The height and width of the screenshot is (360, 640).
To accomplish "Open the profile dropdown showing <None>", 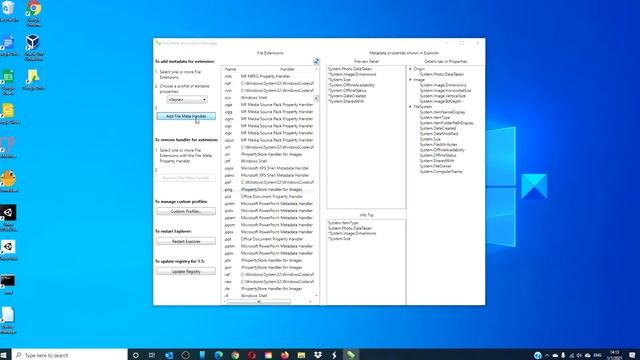I will click(x=187, y=100).
